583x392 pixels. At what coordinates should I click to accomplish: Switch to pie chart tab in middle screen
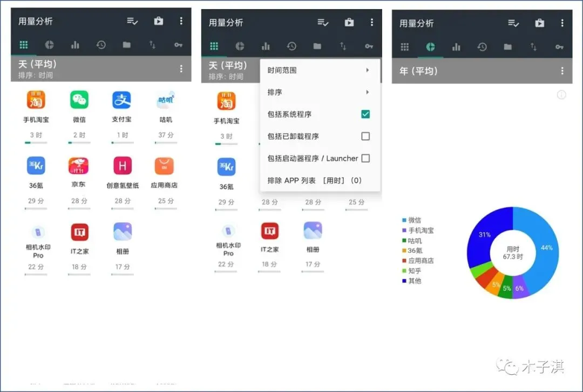[240, 46]
